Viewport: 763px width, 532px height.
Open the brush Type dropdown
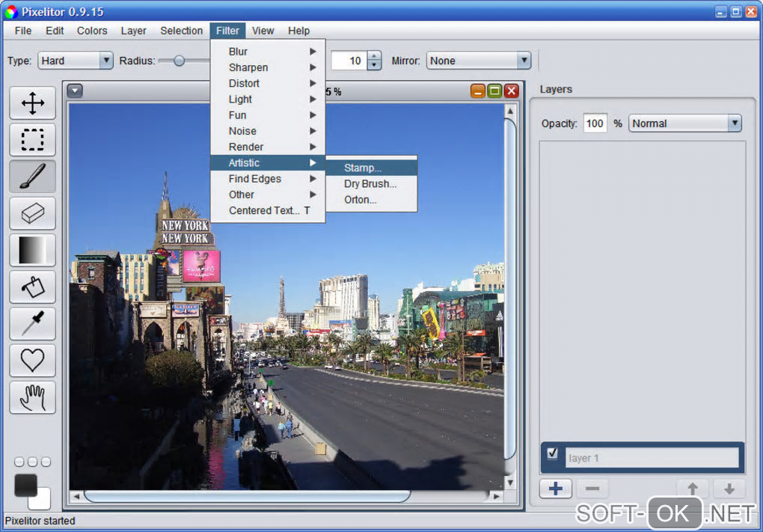coord(74,61)
